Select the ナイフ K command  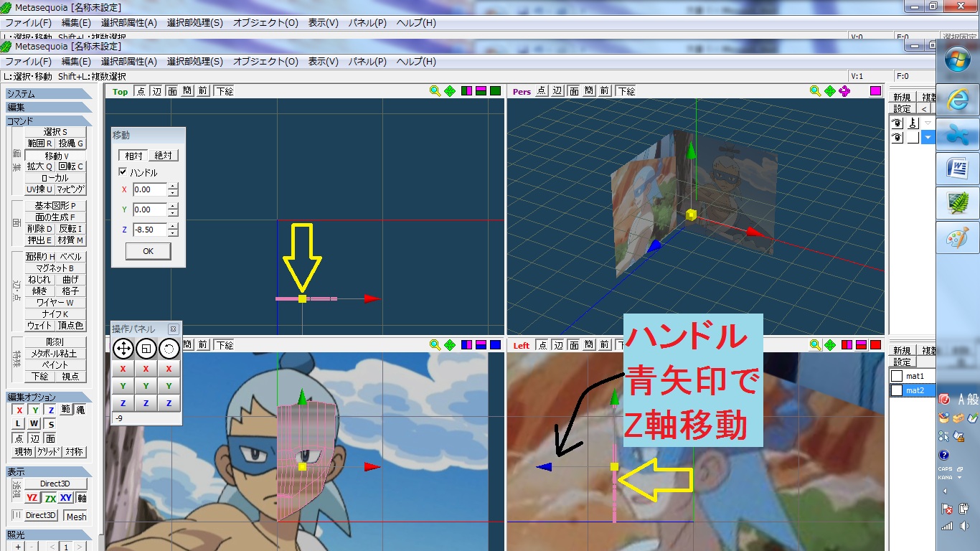pos(55,314)
